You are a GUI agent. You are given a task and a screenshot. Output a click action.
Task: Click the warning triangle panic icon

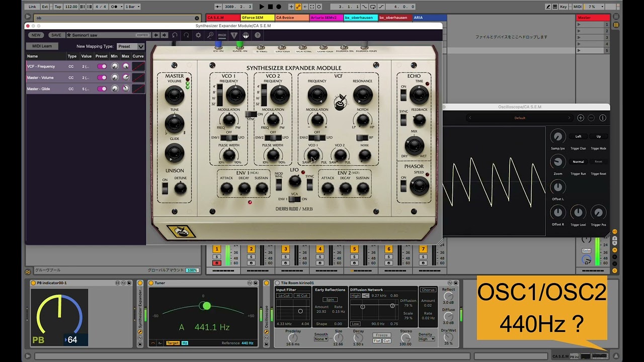pos(234,35)
